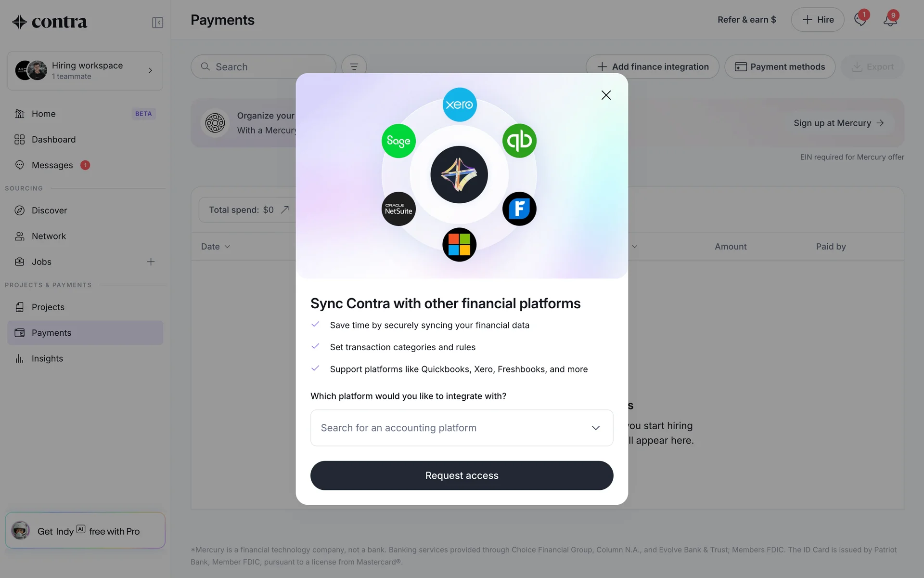Open the notifications bell
The width and height of the screenshot is (924, 578).
890,20
